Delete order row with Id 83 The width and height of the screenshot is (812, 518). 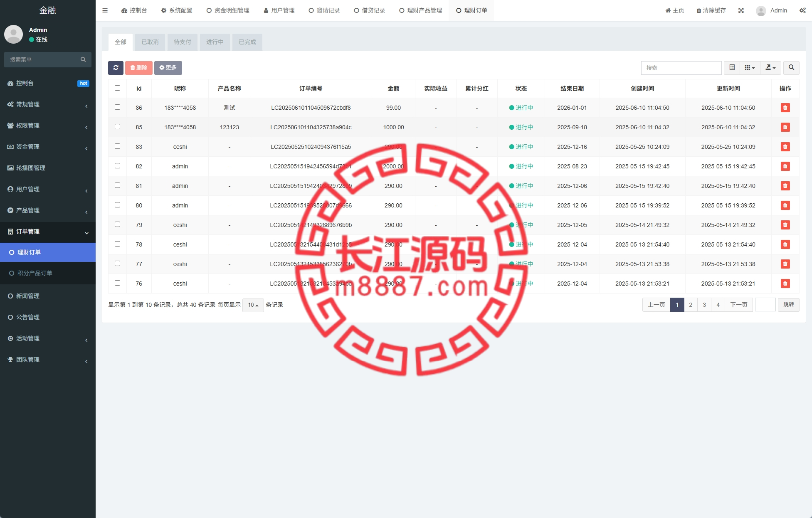click(785, 147)
